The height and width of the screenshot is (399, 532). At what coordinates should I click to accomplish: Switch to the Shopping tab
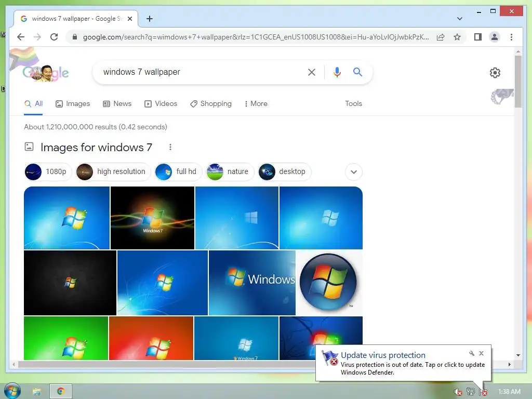pos(211,104)
